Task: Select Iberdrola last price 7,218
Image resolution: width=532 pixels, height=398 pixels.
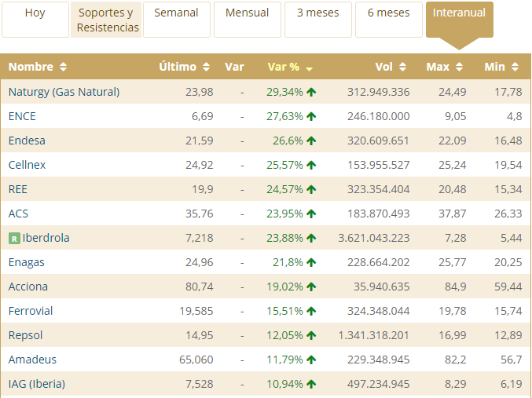Action: point(200,238)
